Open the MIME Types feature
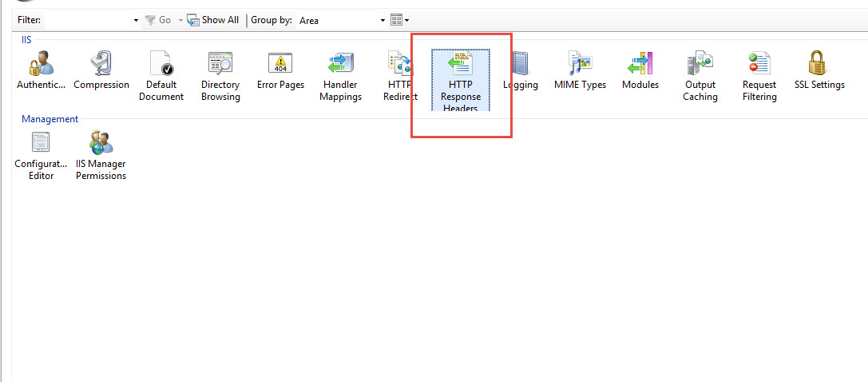Viewport: 868px width, 382px height. click(x=580, y=65)
